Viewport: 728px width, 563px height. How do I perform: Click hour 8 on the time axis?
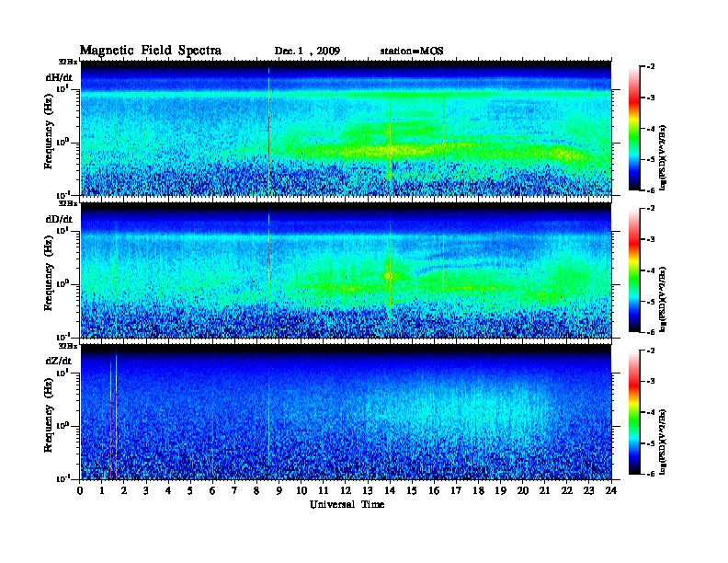point(256,491)
